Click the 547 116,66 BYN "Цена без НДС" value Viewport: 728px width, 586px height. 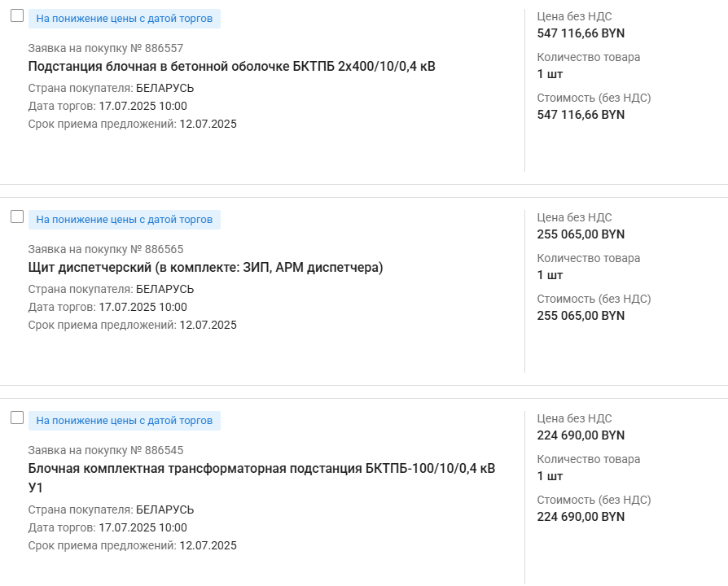coord(581,33)
